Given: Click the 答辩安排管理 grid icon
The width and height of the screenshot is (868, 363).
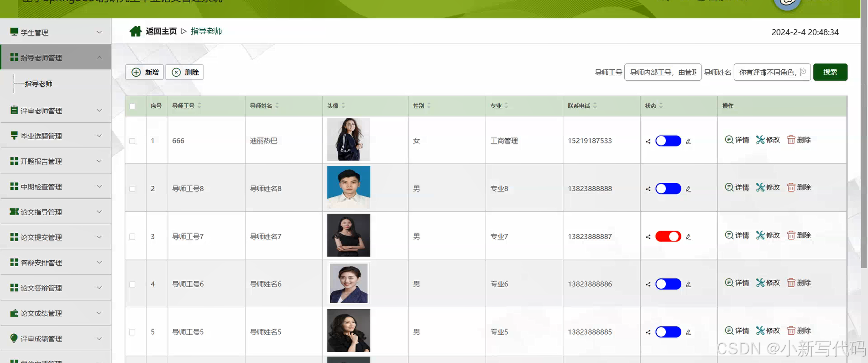Looking at the screenshot, I should click(x=14, y=262).
